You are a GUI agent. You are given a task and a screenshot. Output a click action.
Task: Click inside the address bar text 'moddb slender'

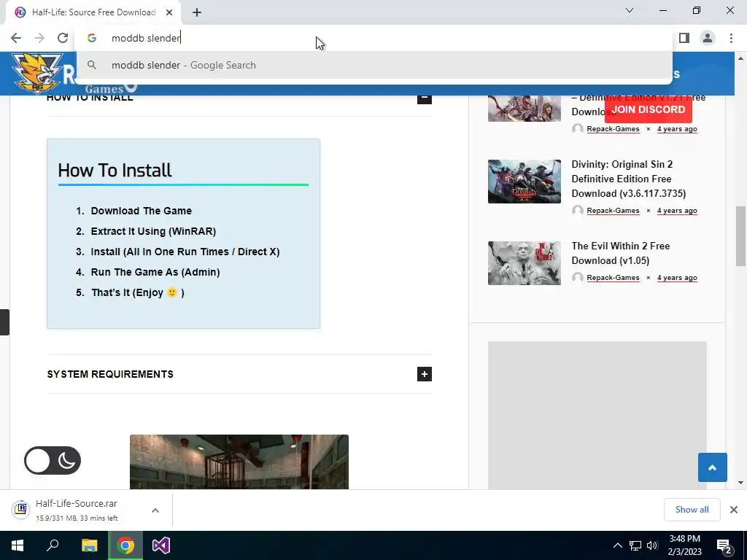(x=145, y=38)
